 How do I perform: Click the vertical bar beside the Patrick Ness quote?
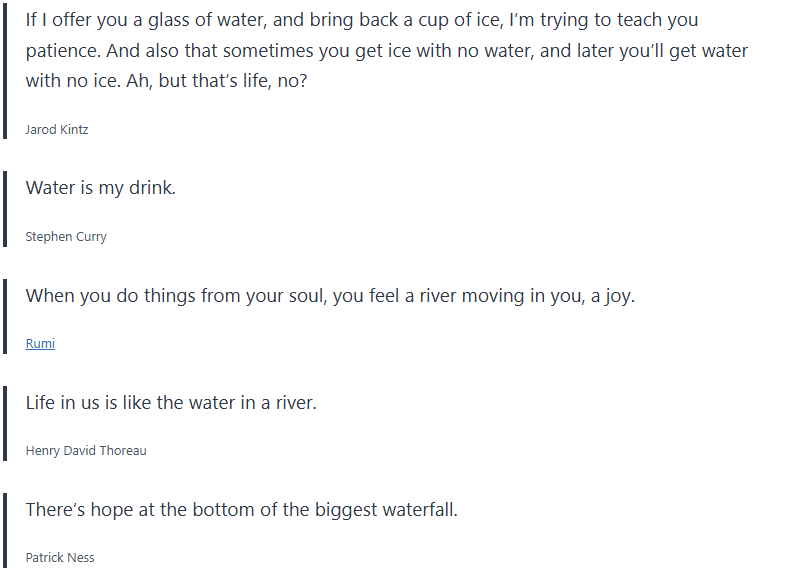(x=5, y=529)
